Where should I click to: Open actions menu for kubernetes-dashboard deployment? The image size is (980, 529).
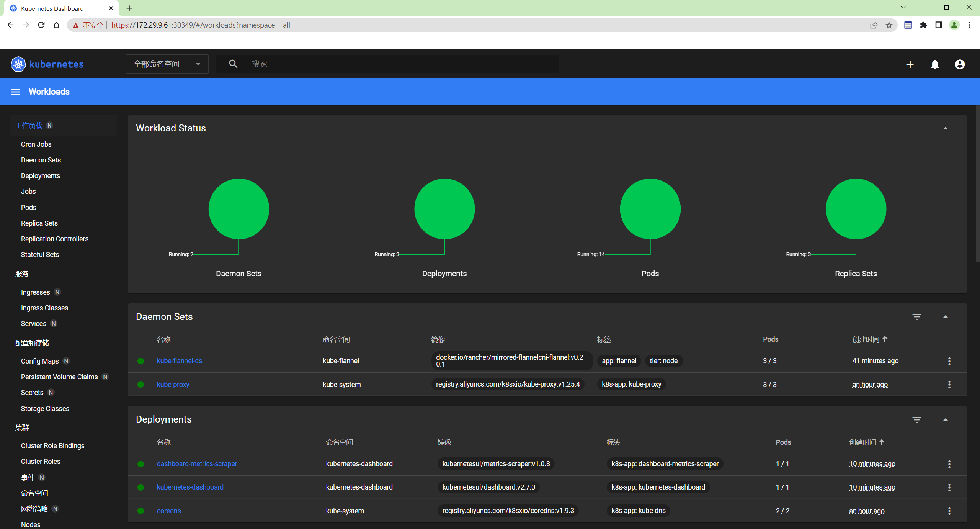(949, 487)
